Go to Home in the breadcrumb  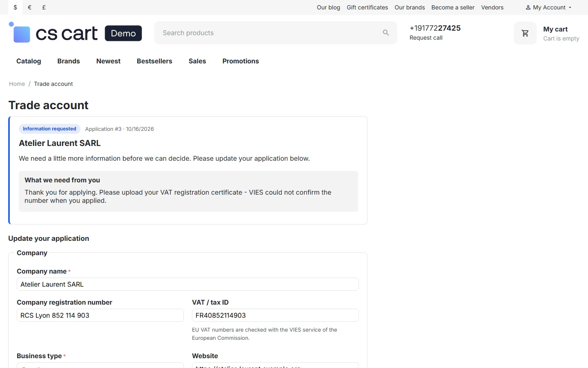[x=17, y=84]
